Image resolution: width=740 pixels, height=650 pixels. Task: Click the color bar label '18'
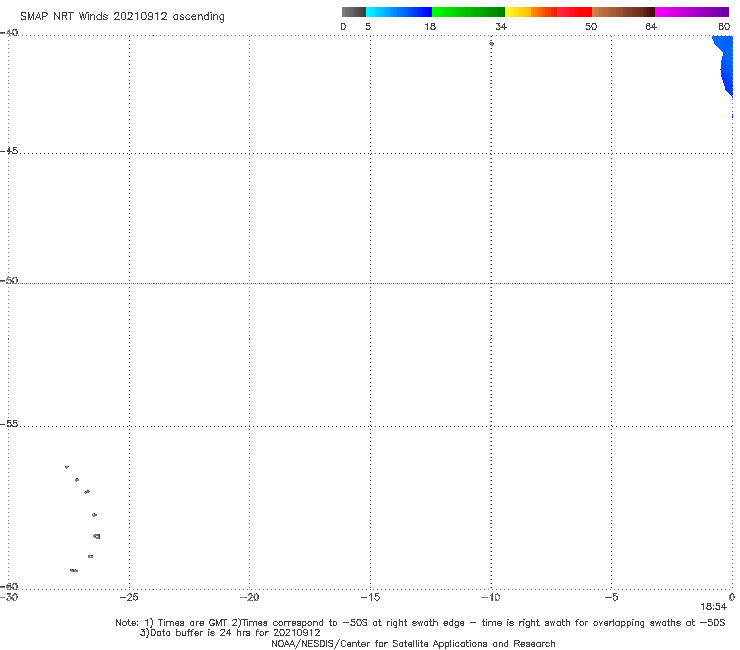click(430, 26)
